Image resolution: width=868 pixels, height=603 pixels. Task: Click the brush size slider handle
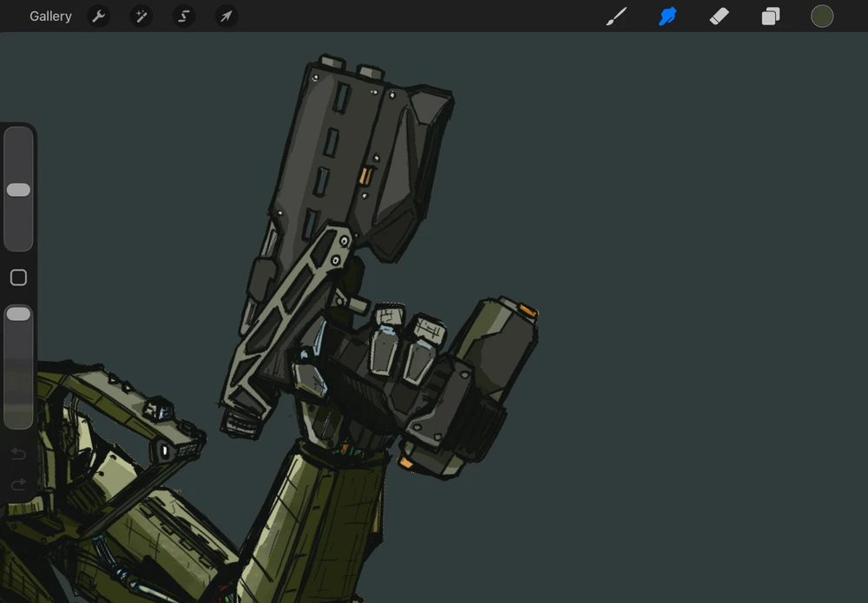click(18, 190)
